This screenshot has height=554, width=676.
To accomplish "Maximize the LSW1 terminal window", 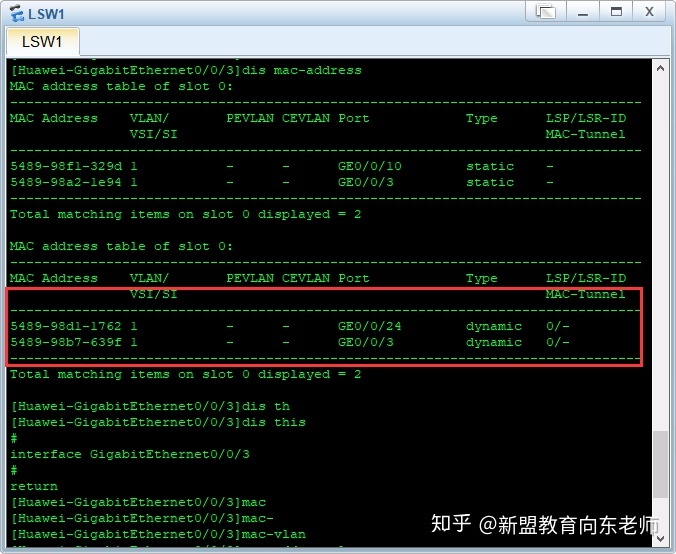I will tap(617, 12).
